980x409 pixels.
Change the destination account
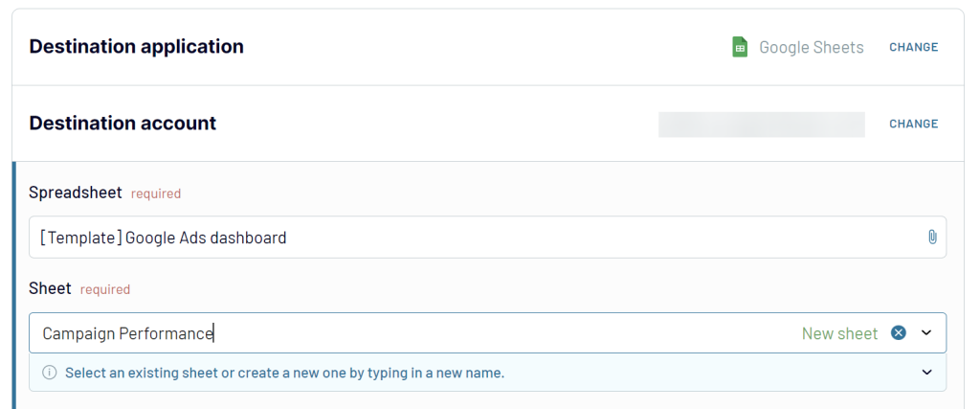pos(913,124)
